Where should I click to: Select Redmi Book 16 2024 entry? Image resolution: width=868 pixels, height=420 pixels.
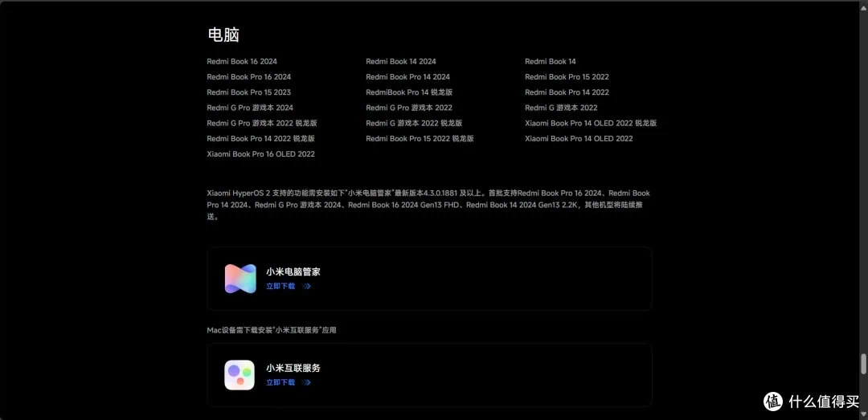[x=242, y=61]
